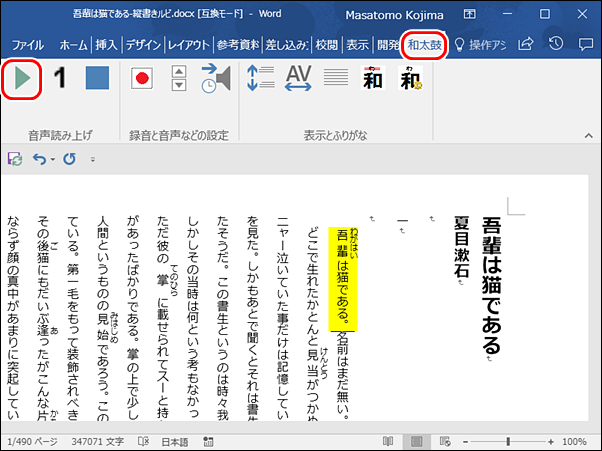Open ribbon display options in title bar

click(469, 15)
